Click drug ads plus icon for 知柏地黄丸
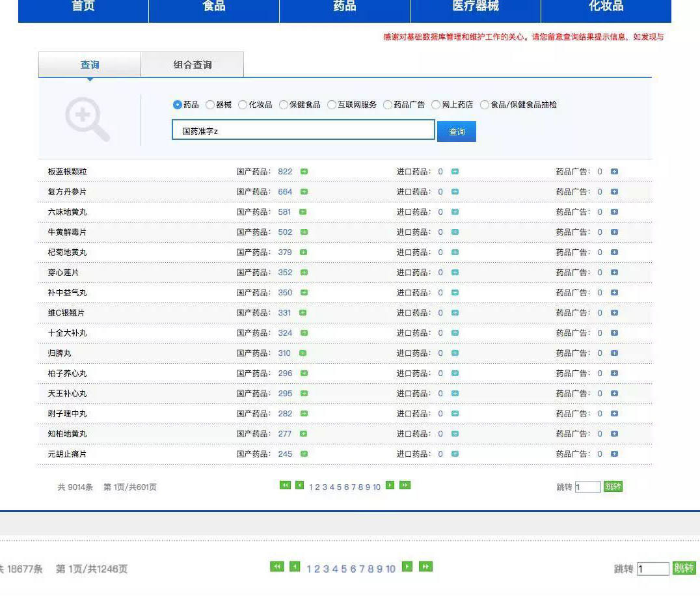Viewport: 700px width, 596px height. pyautogui.click(x=614, y=434)
